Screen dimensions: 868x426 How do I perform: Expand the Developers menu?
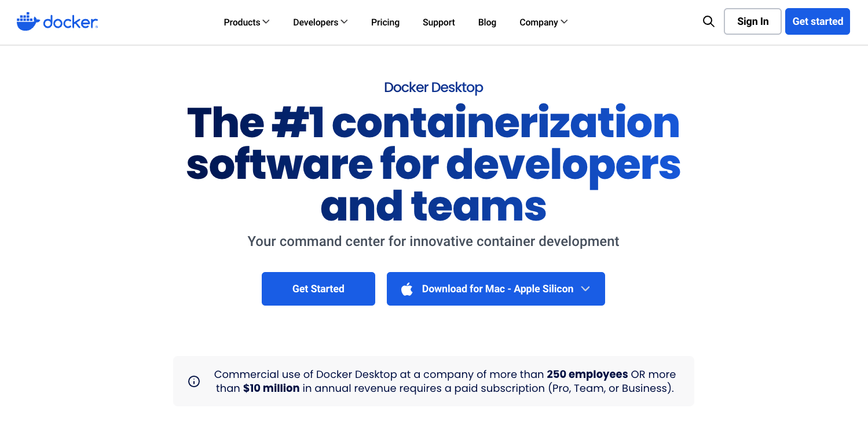pos(320,22)
